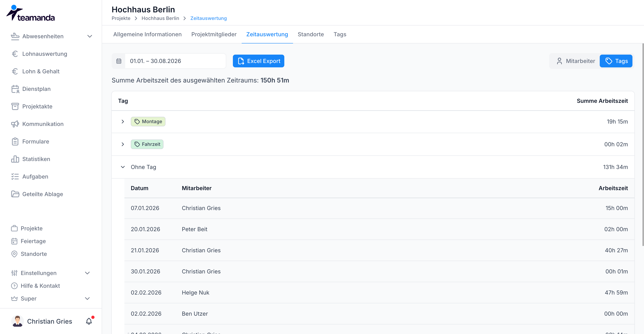
Task: Click the Standorte map pin icon
Action: (x=14, y=254)
